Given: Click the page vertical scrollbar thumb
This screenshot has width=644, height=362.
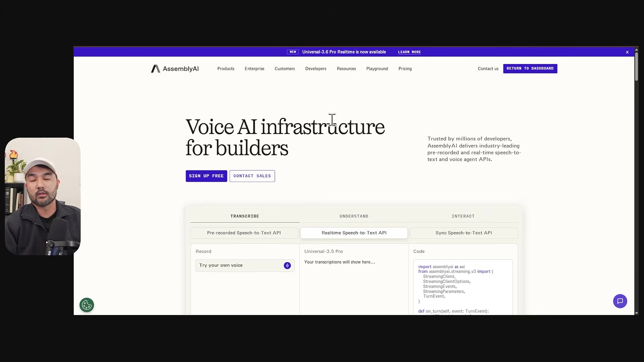Looking at the screenshot, I should click(636, 66).
